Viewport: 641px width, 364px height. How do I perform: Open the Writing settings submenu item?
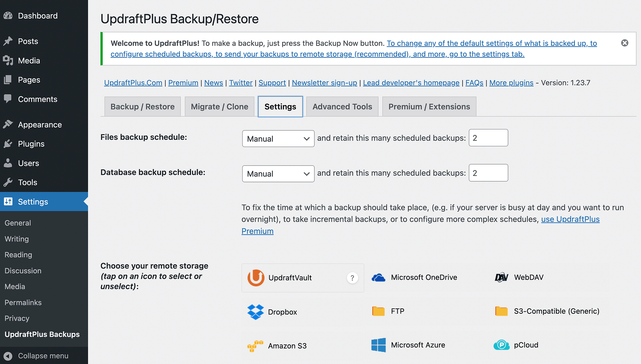tap(17, 239)
